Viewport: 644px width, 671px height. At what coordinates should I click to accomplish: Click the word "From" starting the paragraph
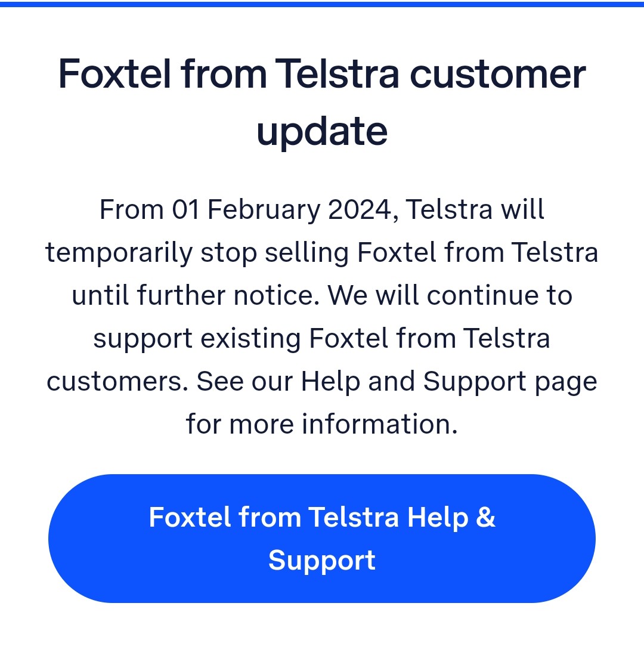point(131,210)
